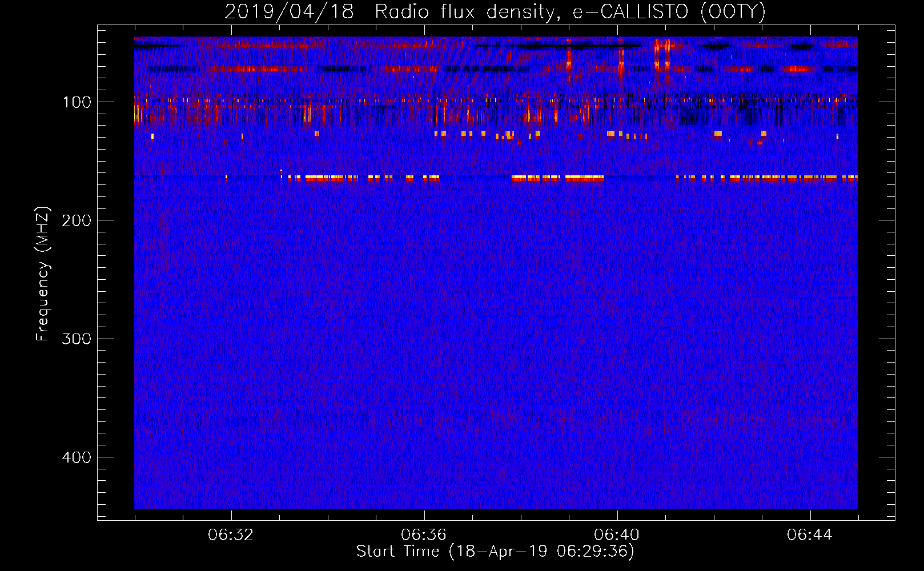Click the 06:40 time tick label

(x=617, y=535)
